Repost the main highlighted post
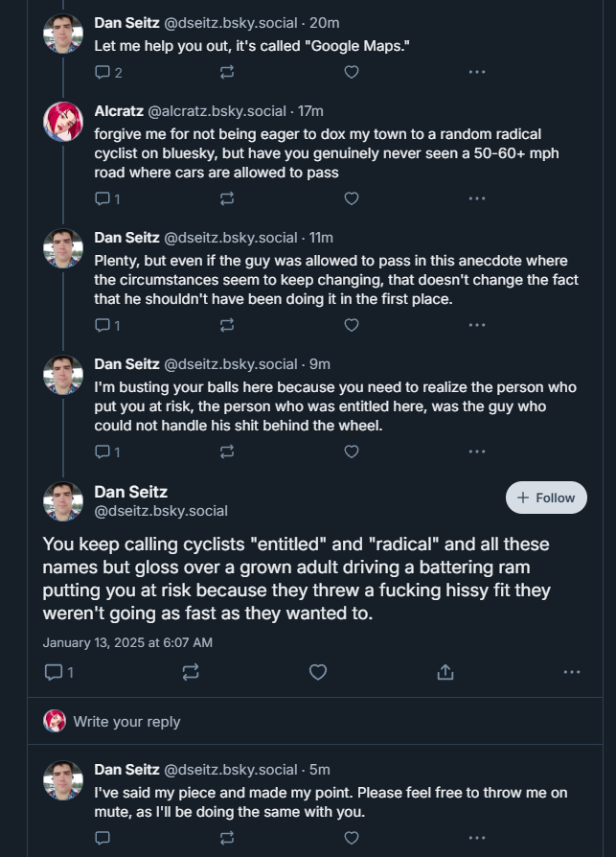This screenshot has width=616, height=857. (x=190, y=672)
